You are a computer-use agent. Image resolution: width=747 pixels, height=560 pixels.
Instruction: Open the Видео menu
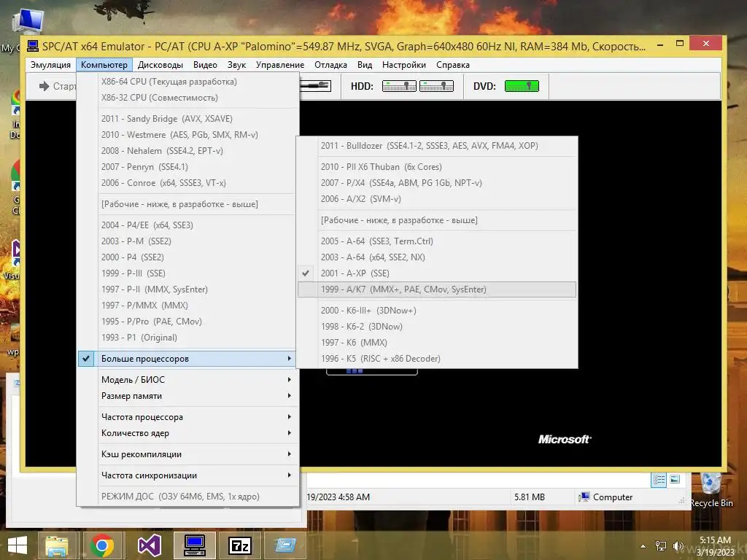click(x=205, y=65)
